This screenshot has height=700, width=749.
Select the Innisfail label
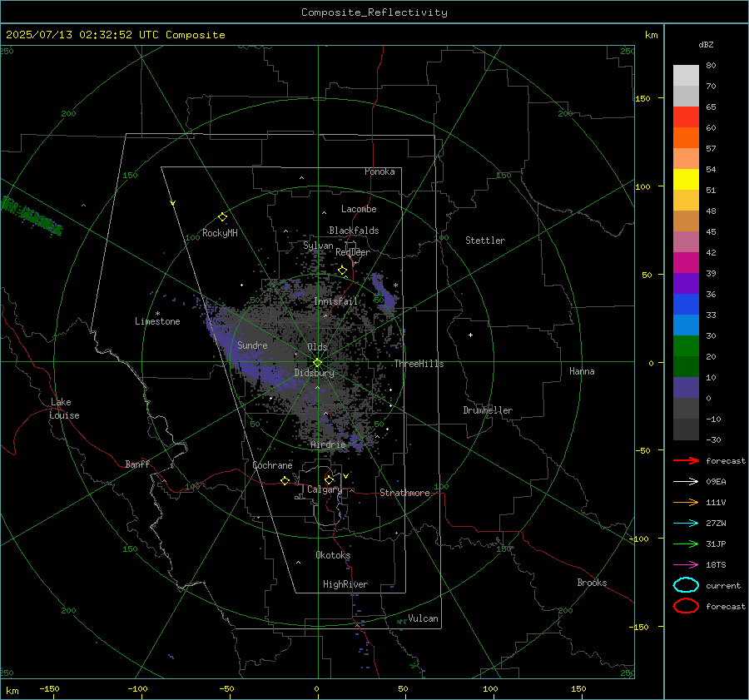click(x=335, y=301)
